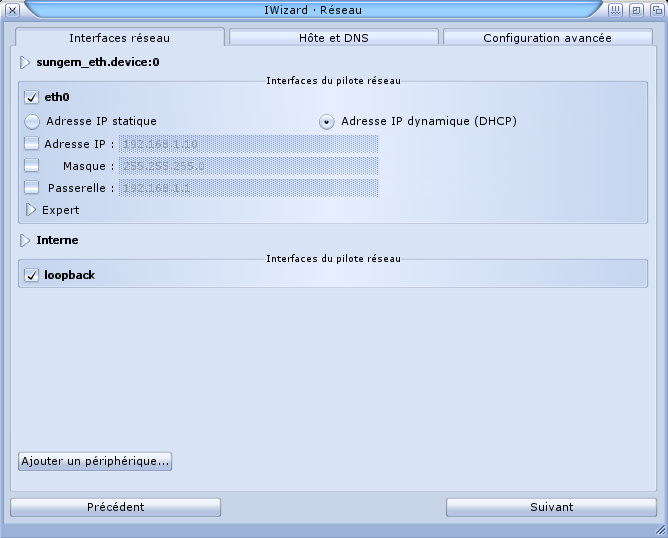Uncheck the eth0 interface checkbox

(32, 97)
